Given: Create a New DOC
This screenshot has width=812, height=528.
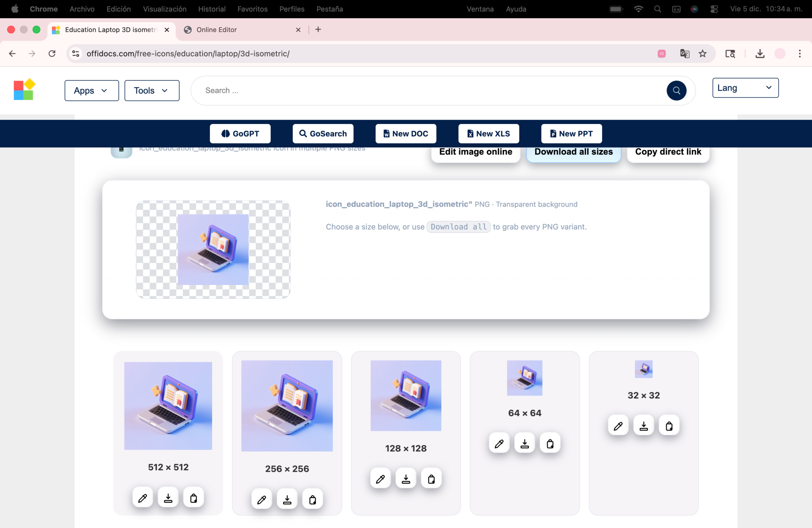Looking at the screenshot, I should 406,134.
